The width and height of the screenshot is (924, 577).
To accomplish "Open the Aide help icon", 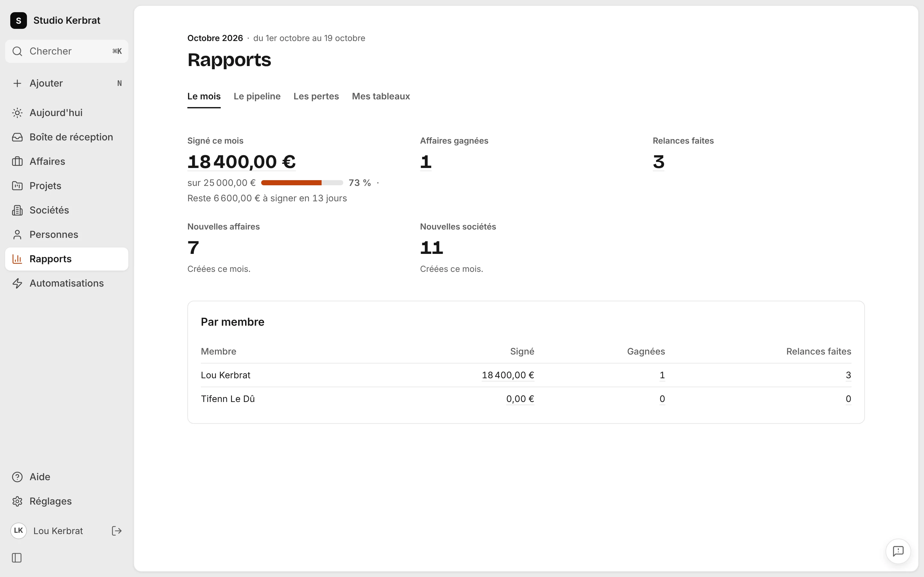I will tap(17, 477).
